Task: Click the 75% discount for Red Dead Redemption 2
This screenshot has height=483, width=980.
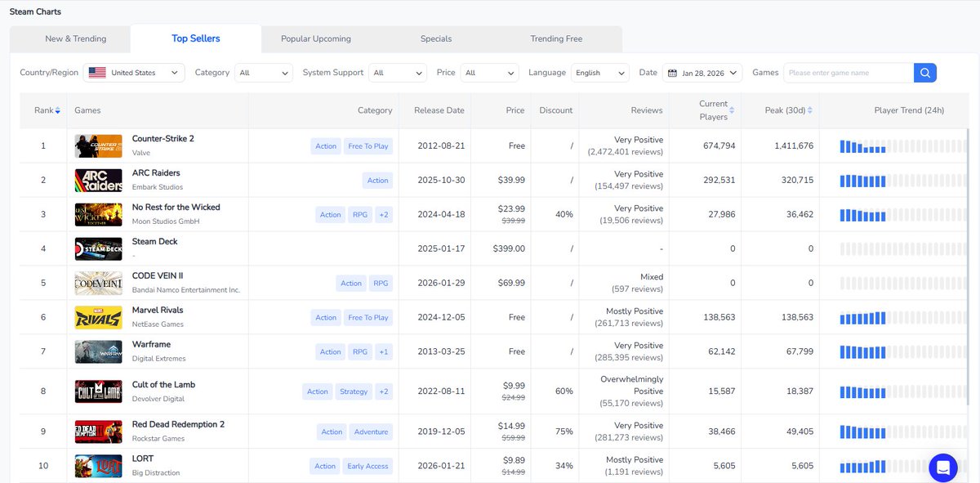Action: tap(564, 432)
